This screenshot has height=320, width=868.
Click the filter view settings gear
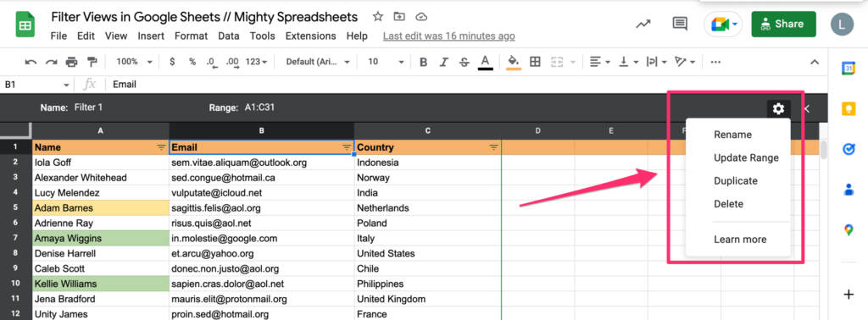click(778, 109)
